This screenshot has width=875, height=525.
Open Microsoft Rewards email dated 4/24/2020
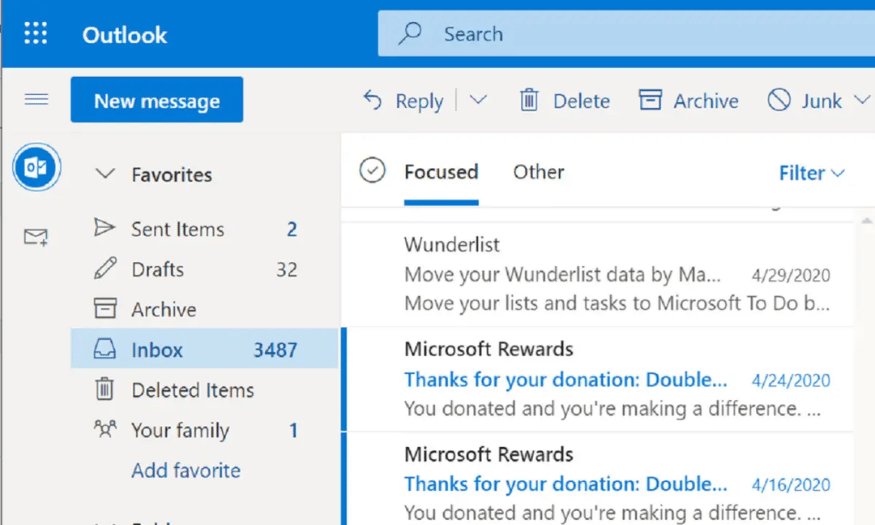598,379
